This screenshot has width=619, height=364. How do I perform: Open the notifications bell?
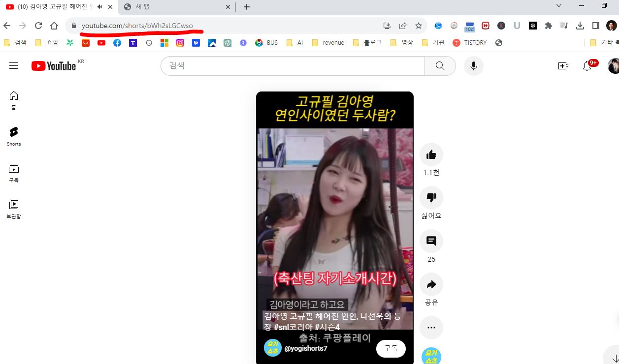[587, 66]
